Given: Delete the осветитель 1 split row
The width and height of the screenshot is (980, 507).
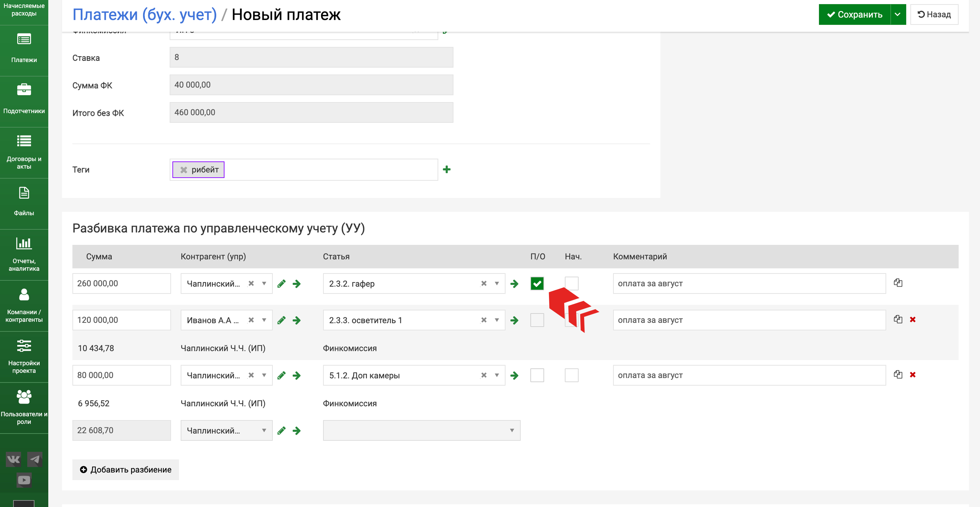Looking at the screenshot, I should (x=912, y=320).
